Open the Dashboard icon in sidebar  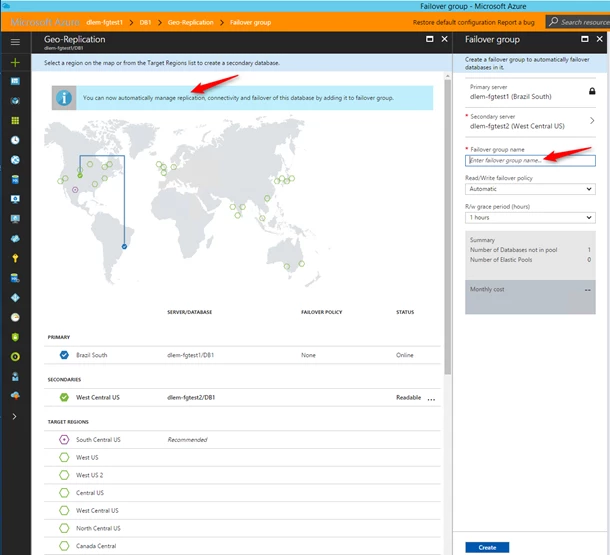[15, 81]
